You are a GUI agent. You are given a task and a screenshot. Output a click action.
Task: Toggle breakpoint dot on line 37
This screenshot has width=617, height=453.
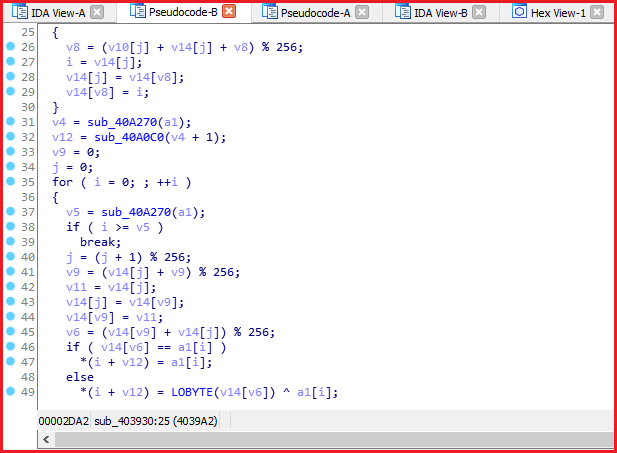11,211
